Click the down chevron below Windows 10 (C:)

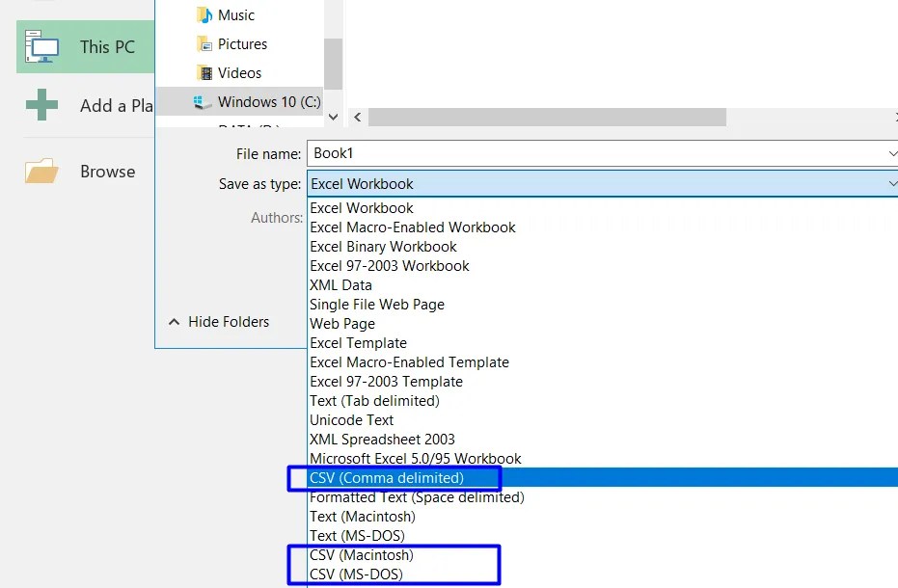pos(333,116)
